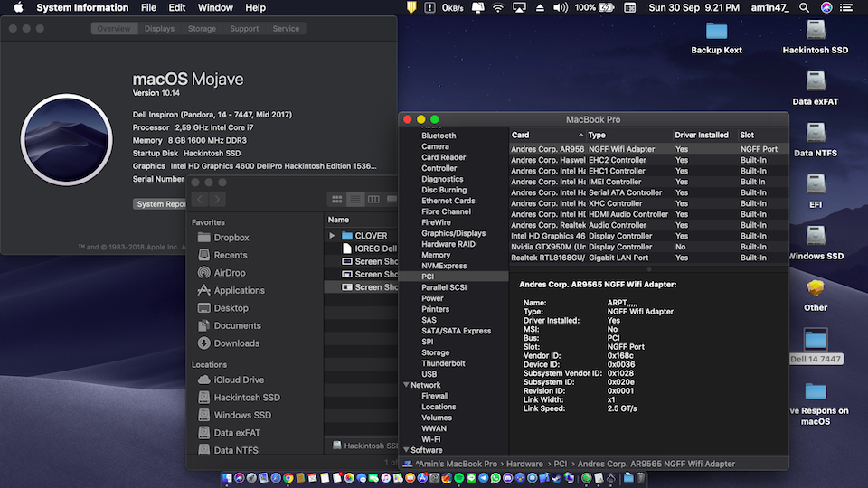Collapse the Software section triangle

coord(405,450)
